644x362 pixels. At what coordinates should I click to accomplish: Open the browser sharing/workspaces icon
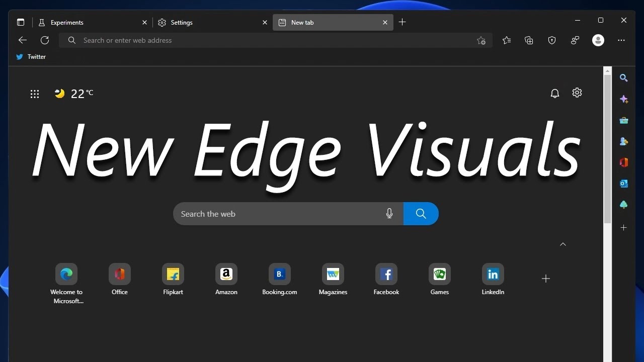(575, 40)
